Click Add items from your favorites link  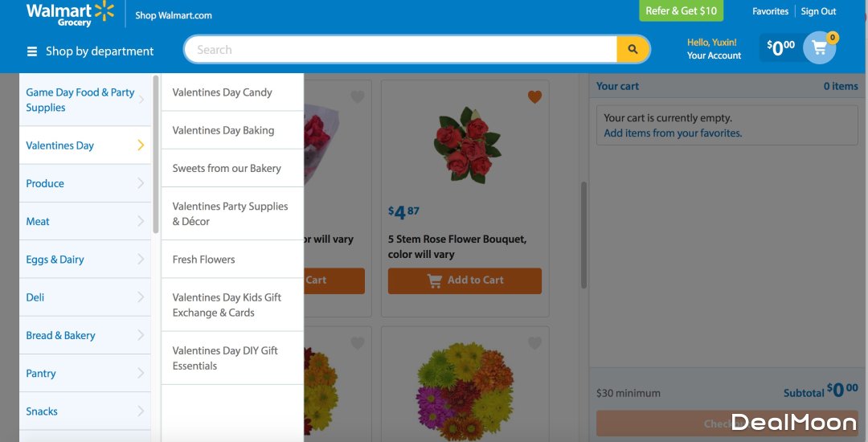point(673,133)
